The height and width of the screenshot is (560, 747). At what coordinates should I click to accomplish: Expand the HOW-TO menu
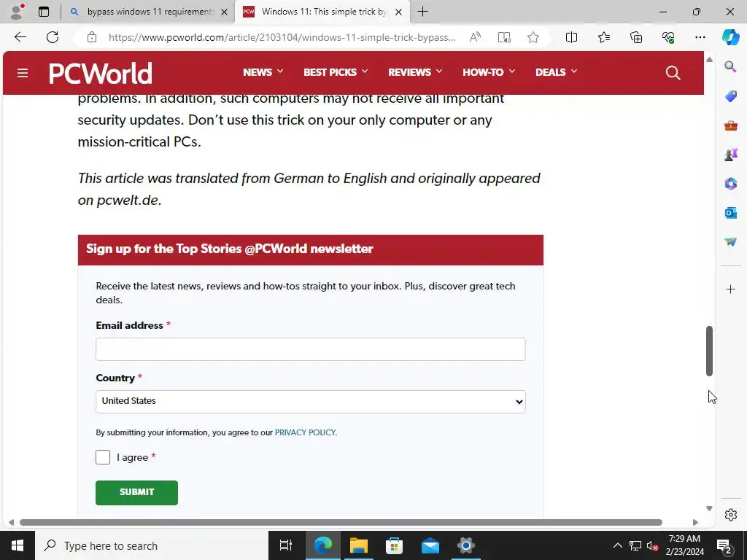coord(489,72)
